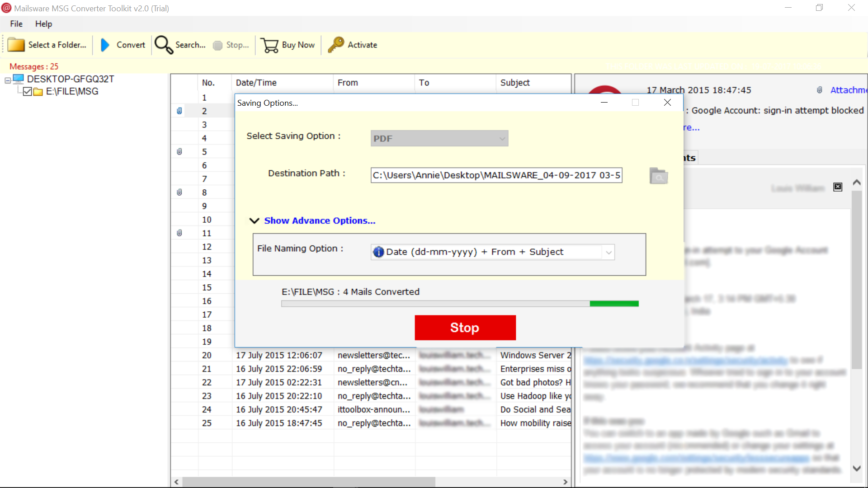
Task: Collapse the DESKTOP-GFGQ32T tree node
Action: pos(8,80)
